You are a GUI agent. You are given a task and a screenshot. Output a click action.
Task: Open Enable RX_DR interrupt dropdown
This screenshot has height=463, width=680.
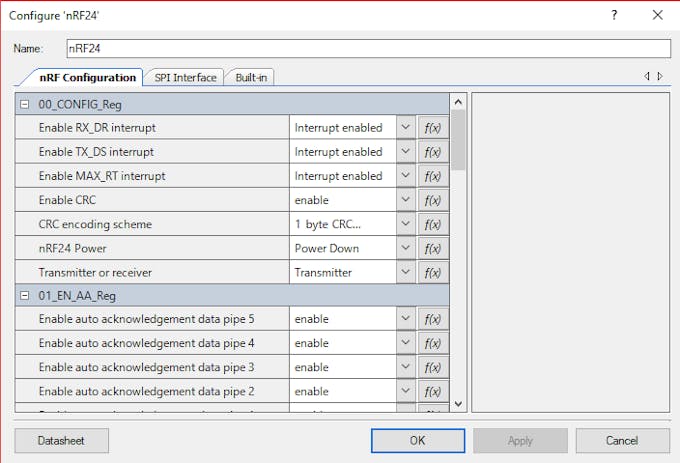point(405,127)
